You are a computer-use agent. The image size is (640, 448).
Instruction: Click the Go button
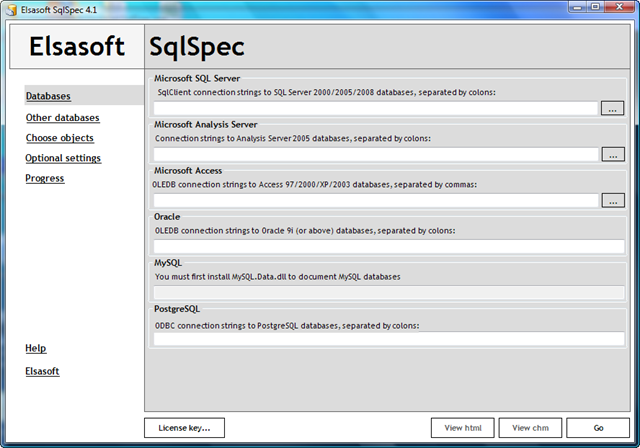[598, 428]
